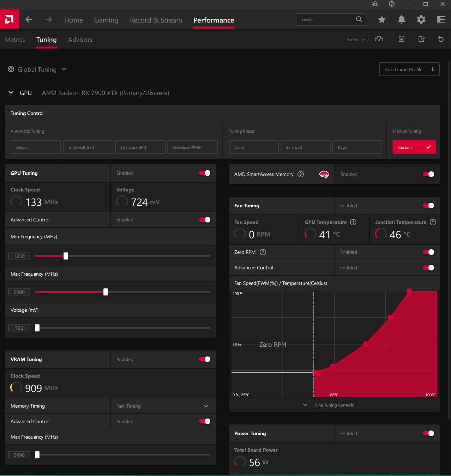Collapse the GPU section chevron

11,93
